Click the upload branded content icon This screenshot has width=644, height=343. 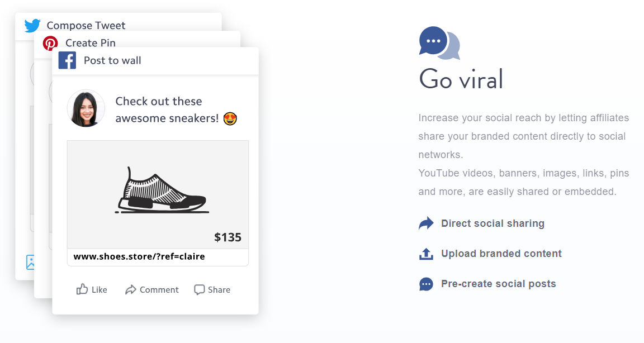click(x=426, y=254)
